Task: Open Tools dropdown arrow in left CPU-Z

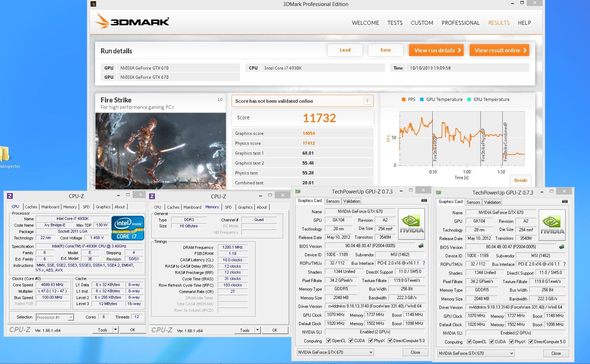Action: pyautogui.click(x=115, y=330)
